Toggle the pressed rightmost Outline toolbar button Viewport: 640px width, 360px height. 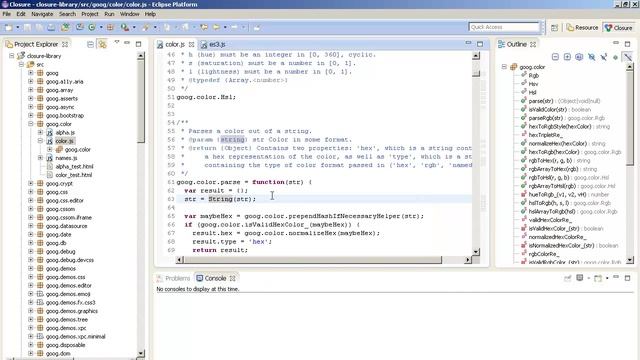(628, 57)
